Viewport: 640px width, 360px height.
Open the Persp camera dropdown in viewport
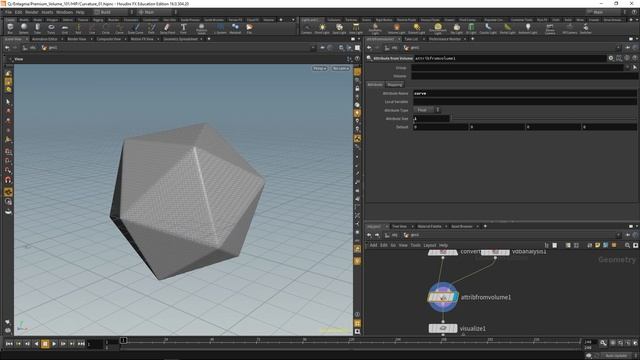coord(320,68)
